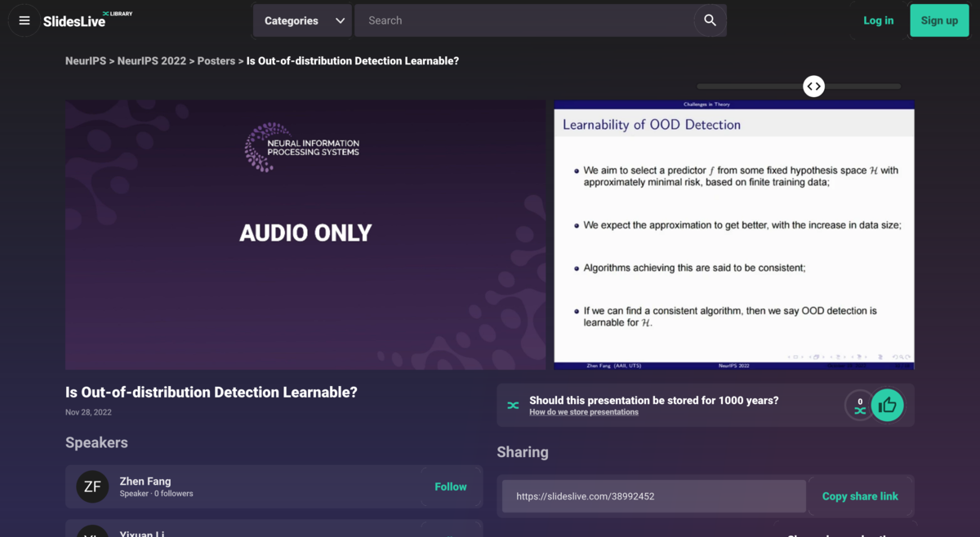Follow speaker Zhen Fang
The height and width of the screenshot is (537, 980).
(451, 486)
